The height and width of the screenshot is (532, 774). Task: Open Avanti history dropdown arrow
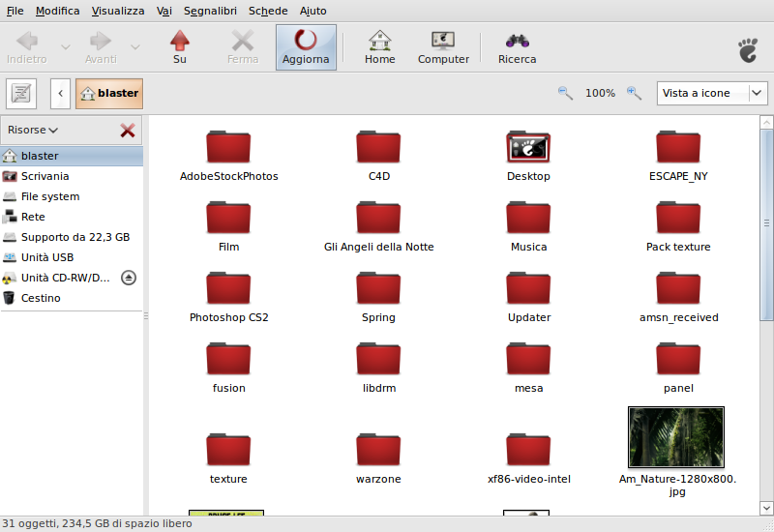(x=134, y=46)
